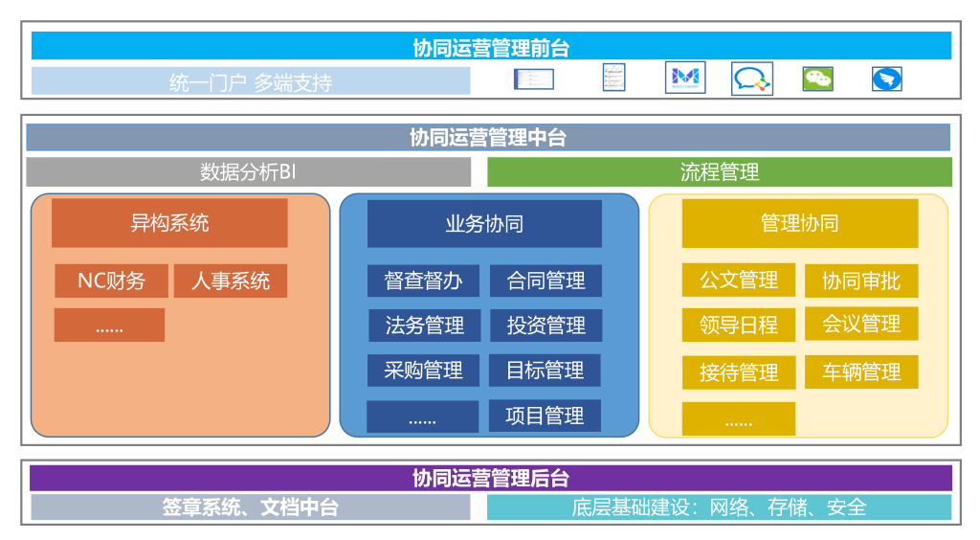This screenshot has width=980, height=540.
Task: Click the NC财务 block
Action: [111, 281]
